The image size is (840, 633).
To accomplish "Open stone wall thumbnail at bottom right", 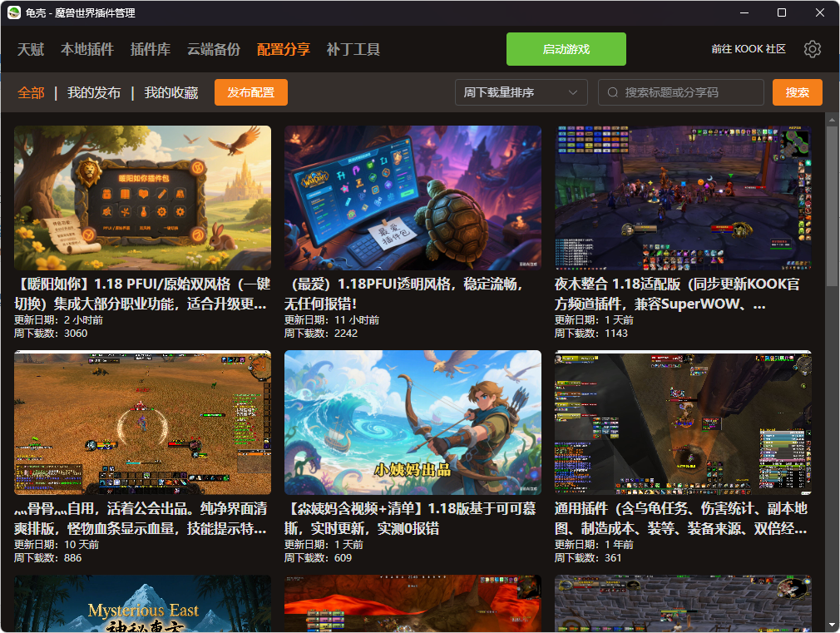I will click(683, 604).
